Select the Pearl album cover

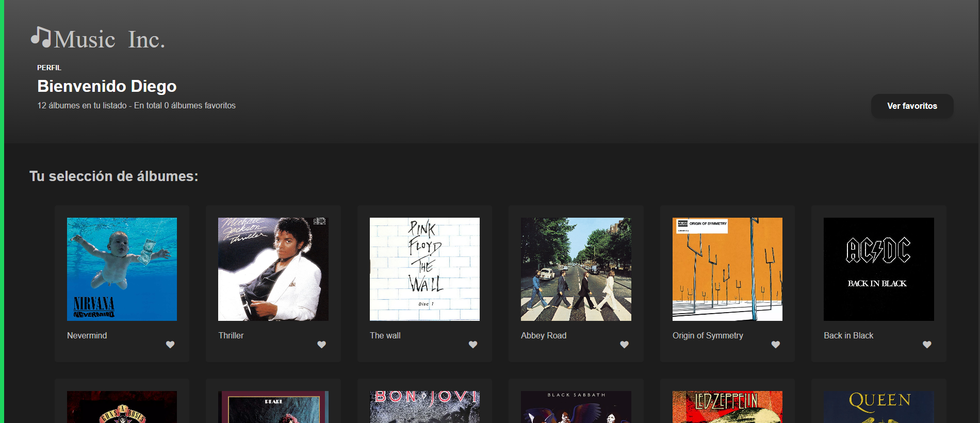273,407
